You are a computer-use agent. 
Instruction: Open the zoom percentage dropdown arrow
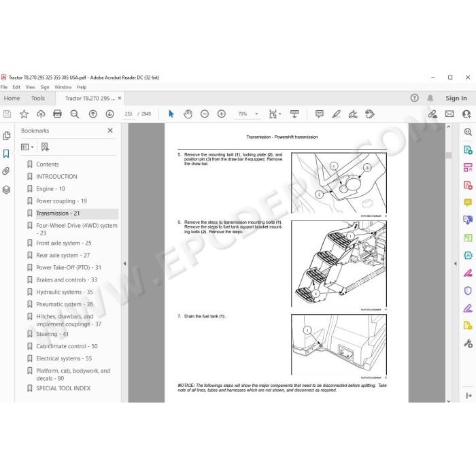coord(256,114)
